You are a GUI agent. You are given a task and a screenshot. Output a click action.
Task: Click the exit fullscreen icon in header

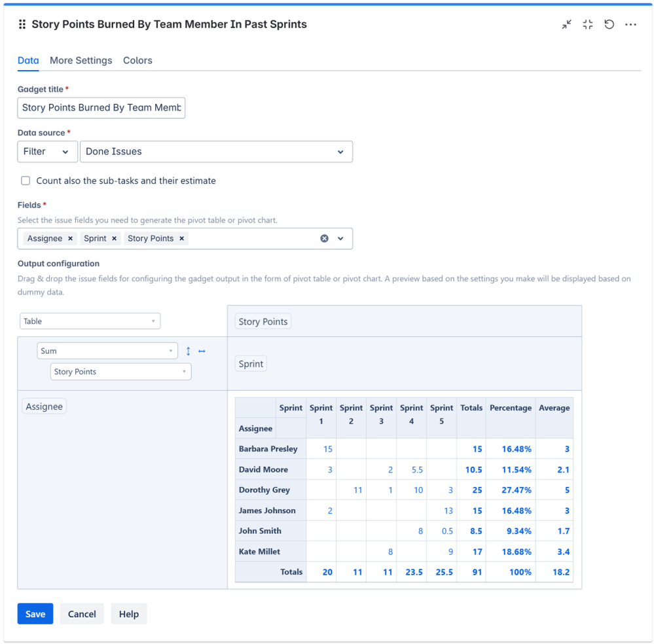pyautogui.click(x=588, y=25)
